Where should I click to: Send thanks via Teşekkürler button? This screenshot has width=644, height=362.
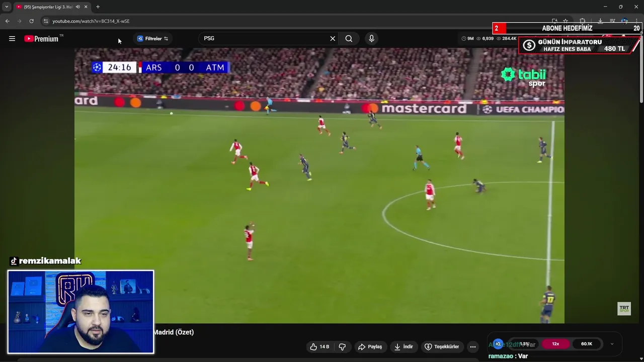point(442,347)
